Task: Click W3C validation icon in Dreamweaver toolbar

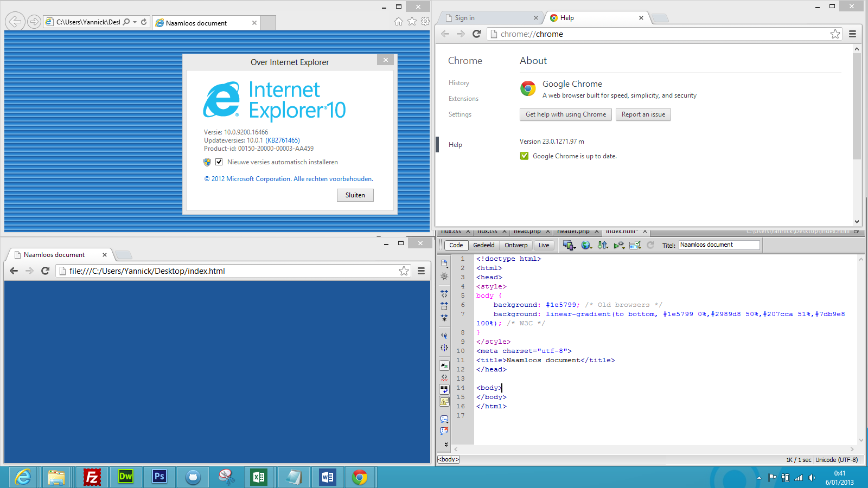Action: pos(619,245)
